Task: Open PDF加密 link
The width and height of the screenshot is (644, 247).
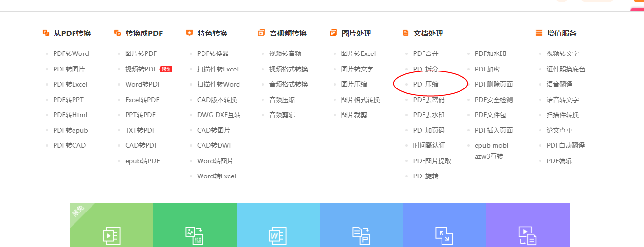Action: tap(487, 69)
